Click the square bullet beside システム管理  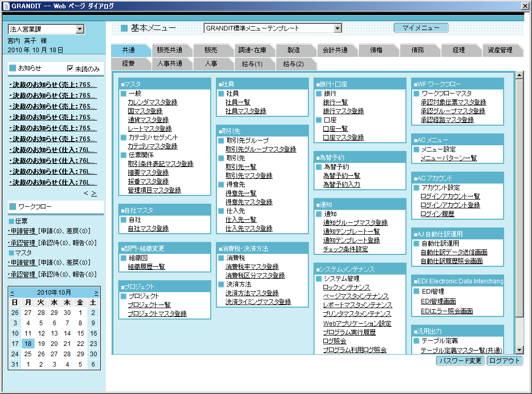pyautogui.click(x=319, y=279)
